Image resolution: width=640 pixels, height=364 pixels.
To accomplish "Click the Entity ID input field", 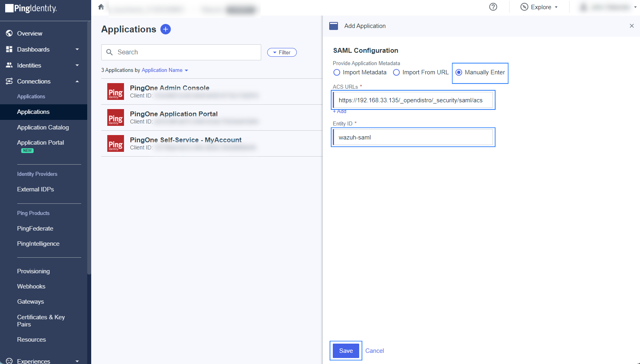I will pos(413,137).
